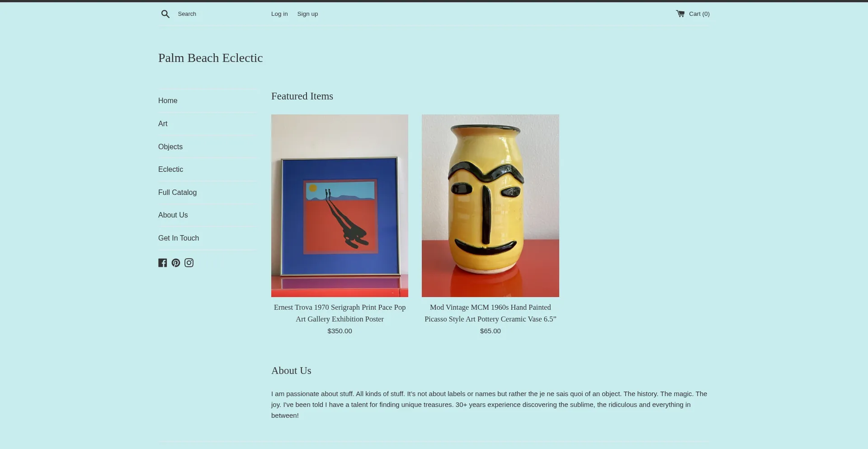Click the Mod Vintage MCM vase title
The width and height of the screenshot is (868, 449).
491,313
